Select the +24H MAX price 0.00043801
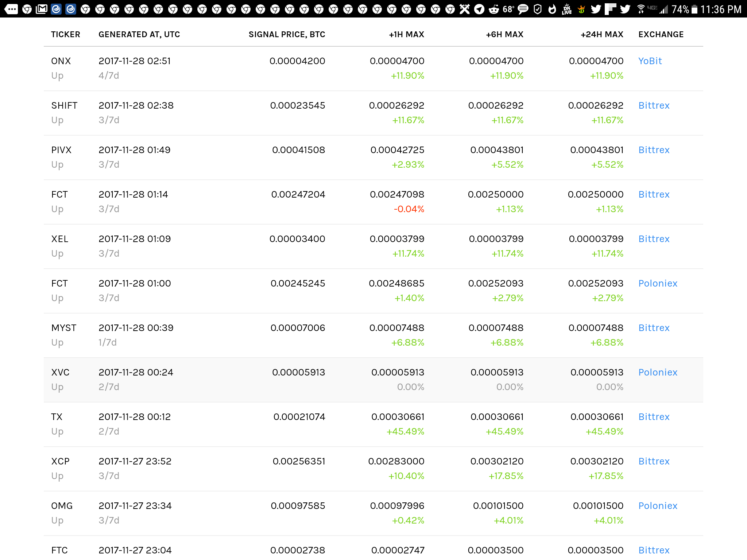The width and height of the screenshot is (747, 560). tap(597, 150)
